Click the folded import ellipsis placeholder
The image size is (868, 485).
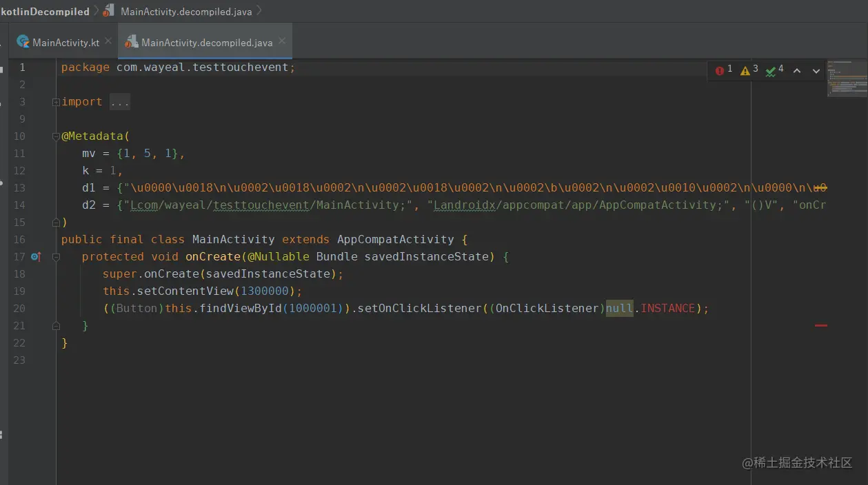(120, 102)
